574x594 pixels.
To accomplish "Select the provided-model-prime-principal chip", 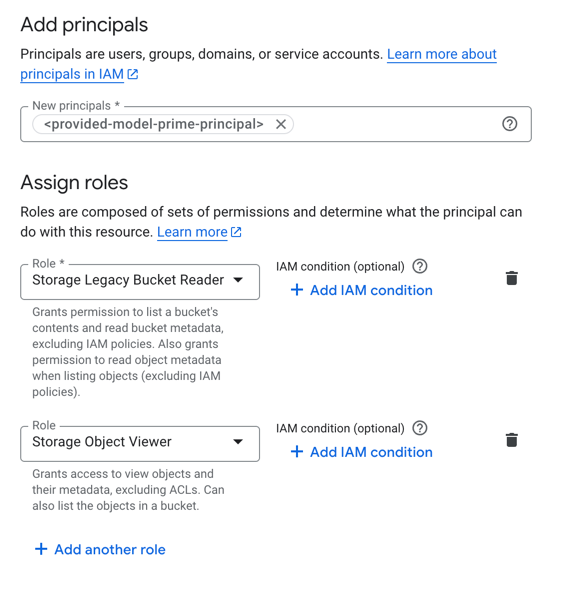I will pos(153,124).
